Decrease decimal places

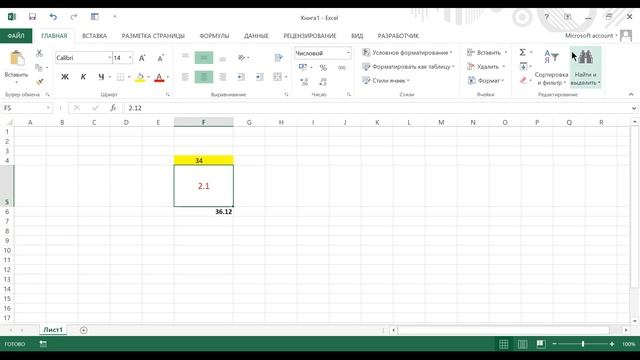tap(323, 82)
